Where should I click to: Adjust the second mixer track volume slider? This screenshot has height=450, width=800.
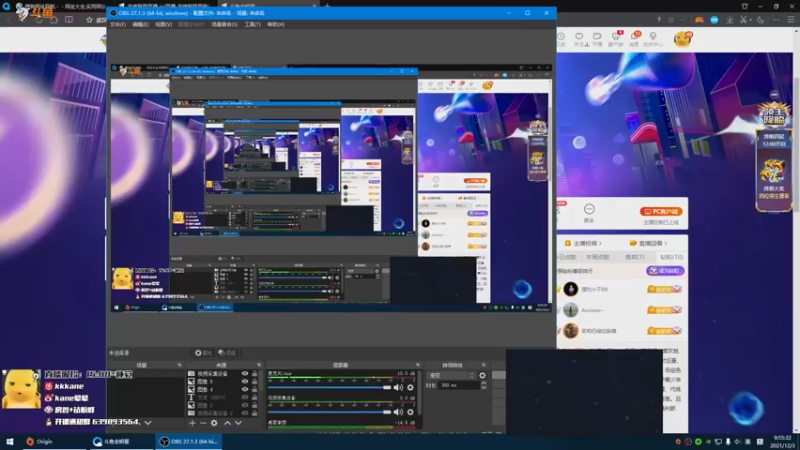pos(330,412)
